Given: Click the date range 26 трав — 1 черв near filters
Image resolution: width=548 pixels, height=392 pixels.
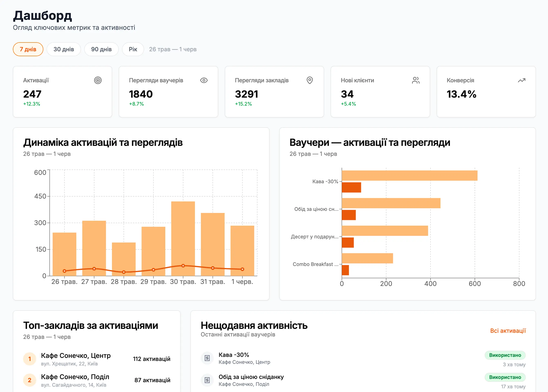Looking at the screenshot, I should [173, 49].
